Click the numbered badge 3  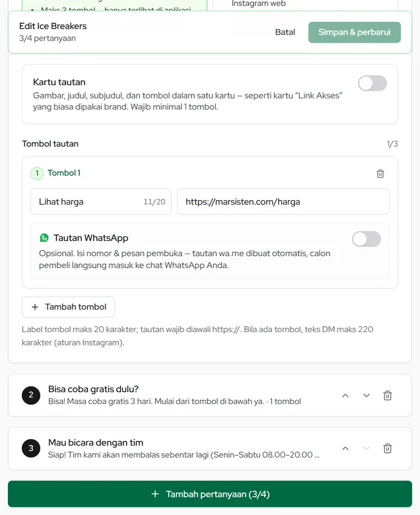click(x=31, y=448)
